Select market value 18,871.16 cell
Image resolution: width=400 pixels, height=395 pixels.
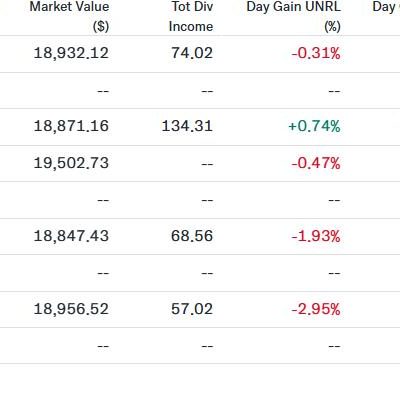[71, 126]
